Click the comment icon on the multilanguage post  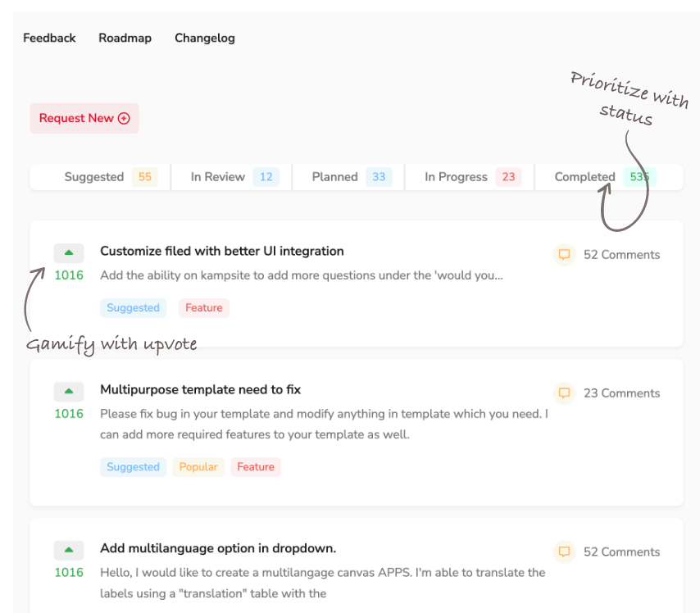point(564,552)
